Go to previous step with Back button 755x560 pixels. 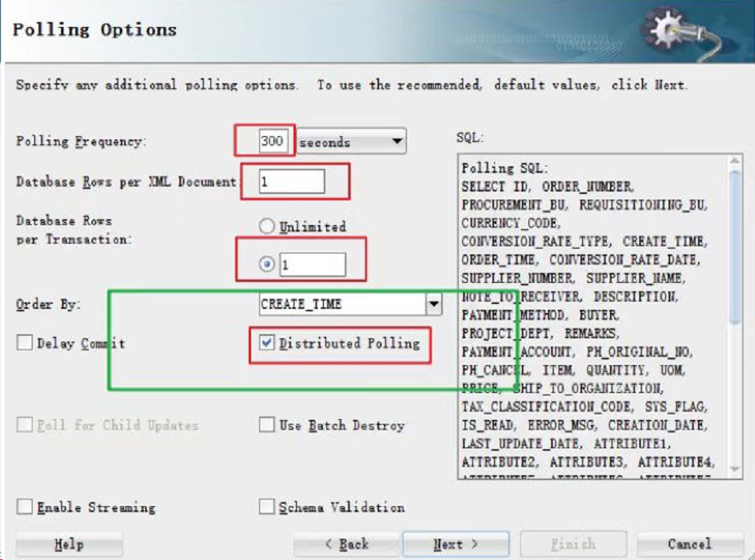347,545
